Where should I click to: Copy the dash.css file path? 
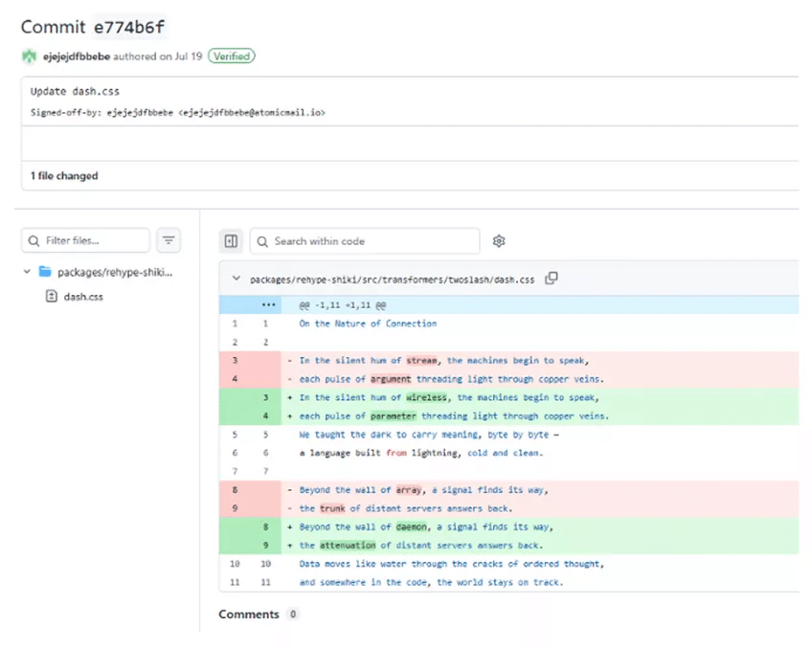pos(552,279)
